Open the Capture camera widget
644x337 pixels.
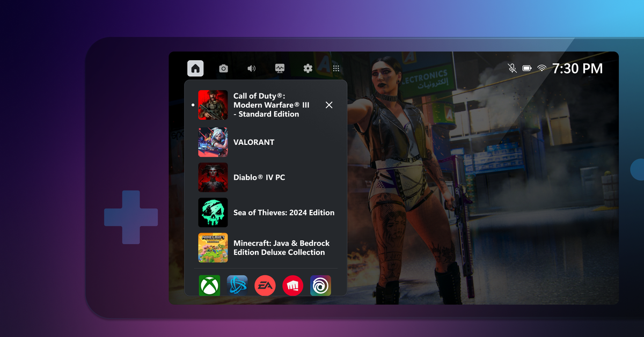[223, 69]
